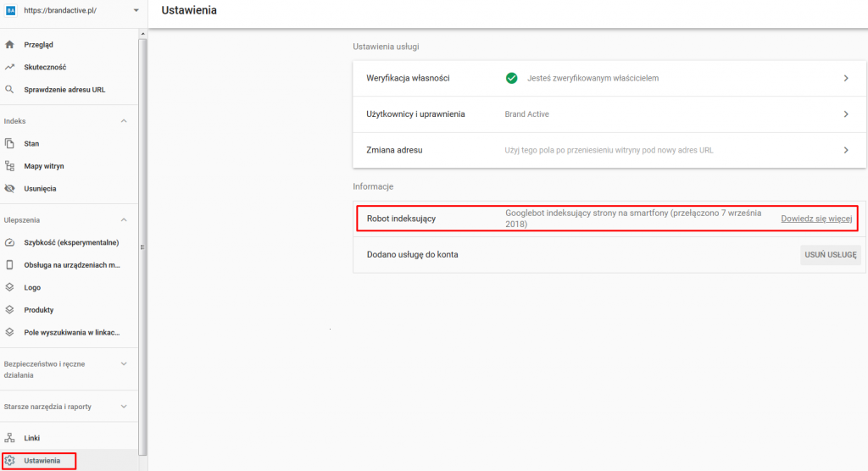868x471 pixels.
Task: Open Użytkownicy i uprawnienia row arrow
Action: [x=845, y=114]
